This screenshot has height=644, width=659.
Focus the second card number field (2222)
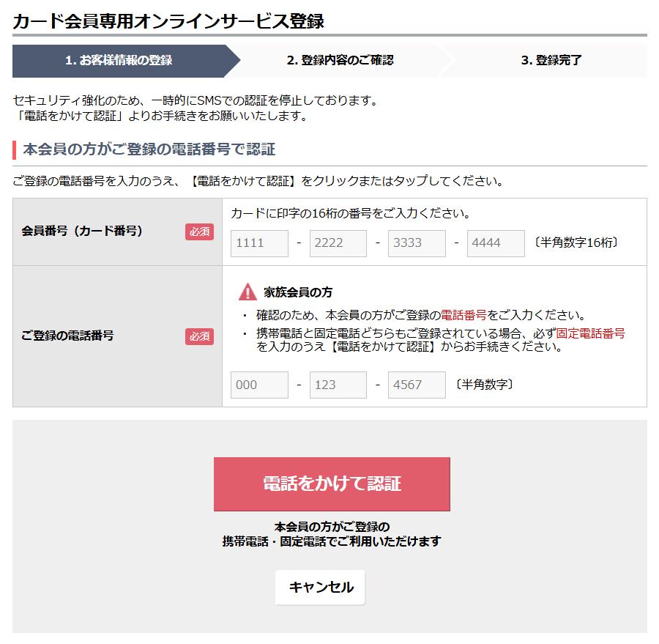[338, 243]
